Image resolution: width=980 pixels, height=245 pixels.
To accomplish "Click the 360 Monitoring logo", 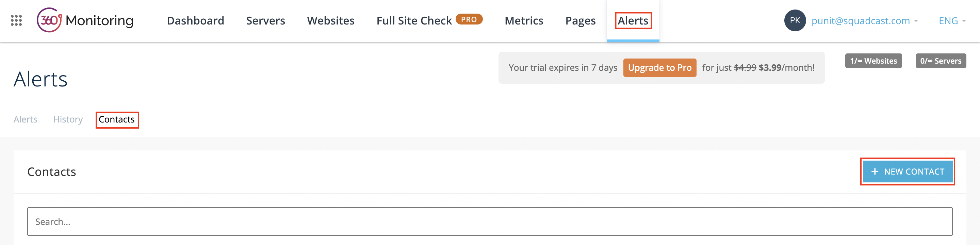I will pyautogui.click(x=85, y=20).
